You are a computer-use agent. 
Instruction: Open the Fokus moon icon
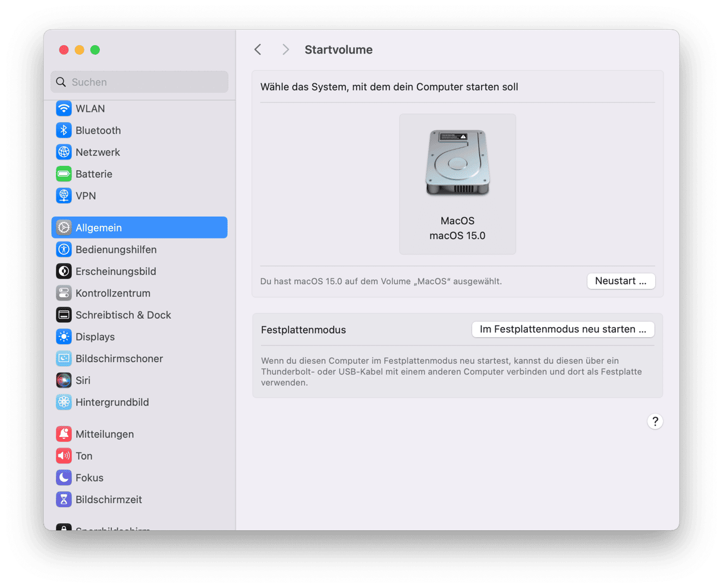pyautogui.click(x=64, y=477)
